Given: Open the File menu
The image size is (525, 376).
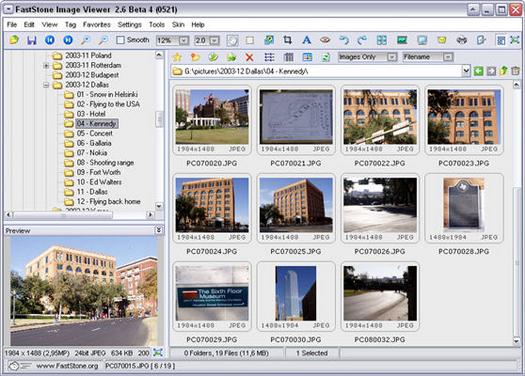Looking at the screenshot, I should pos(12,25).
